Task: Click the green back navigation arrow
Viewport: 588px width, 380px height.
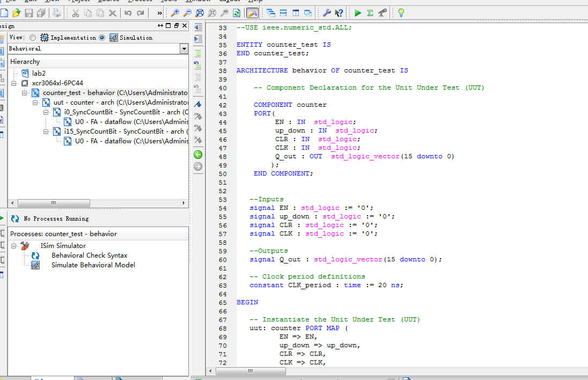Action: coord(198,155)
